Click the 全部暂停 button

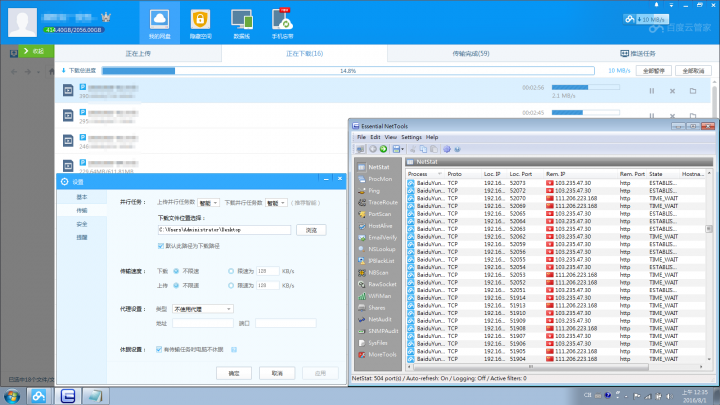(653, 71)
